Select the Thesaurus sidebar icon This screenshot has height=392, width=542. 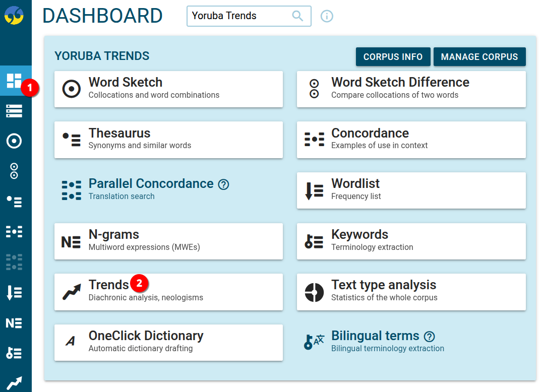click(14, 202)
